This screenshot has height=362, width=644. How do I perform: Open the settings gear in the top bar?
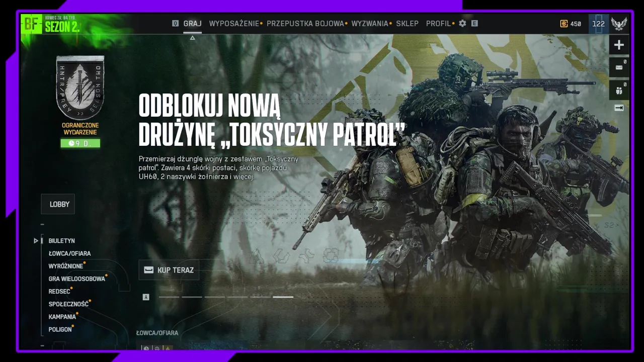click(x=462, y=24)
